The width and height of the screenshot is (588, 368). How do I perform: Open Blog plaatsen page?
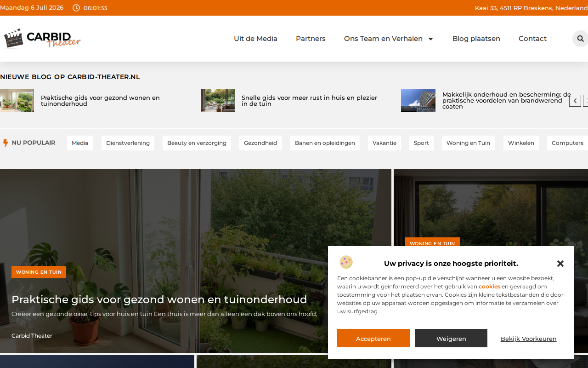[x=476, y=39]
